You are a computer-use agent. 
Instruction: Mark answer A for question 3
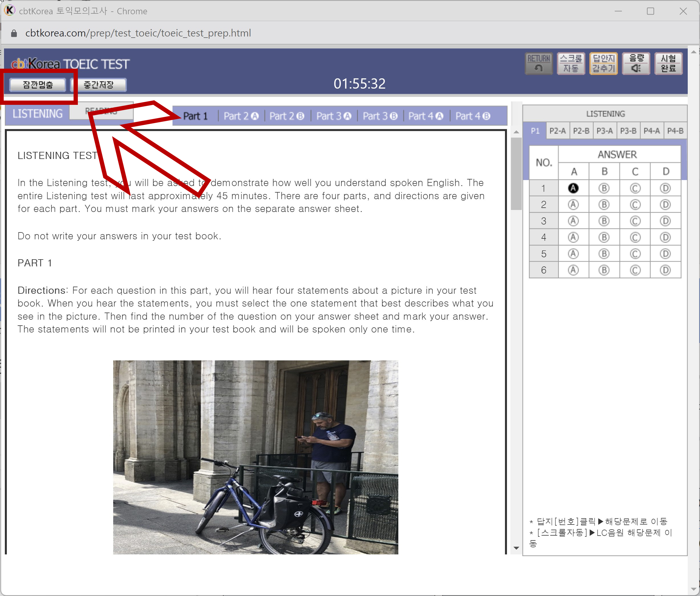click(573, 221)
